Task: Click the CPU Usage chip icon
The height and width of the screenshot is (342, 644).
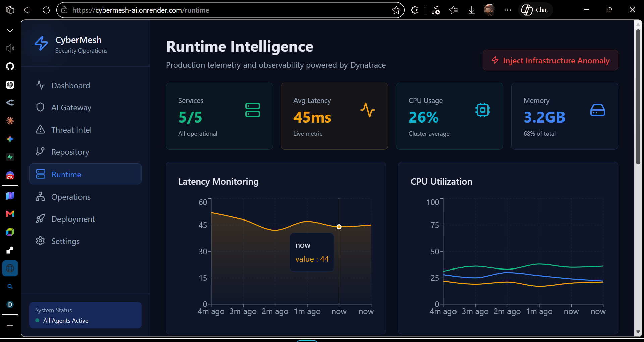Action: coord(483,110)
